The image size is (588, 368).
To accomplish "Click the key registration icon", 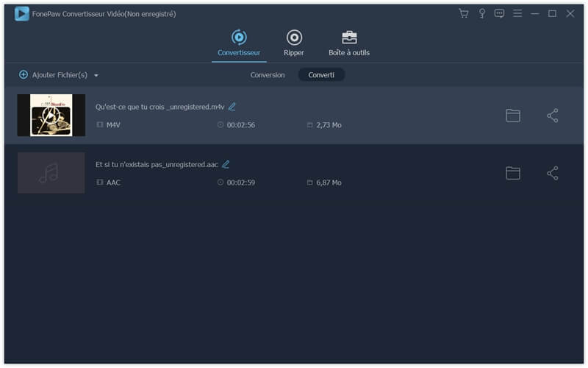I will click(482, 13).
